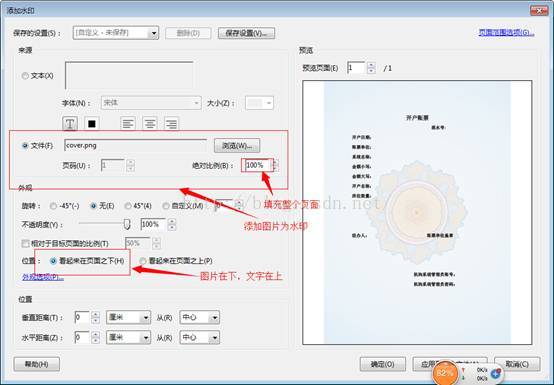The height and width of the screenshot is (385, 554).
Task: Click the cover.png file path field
Action: pos(135,146)
